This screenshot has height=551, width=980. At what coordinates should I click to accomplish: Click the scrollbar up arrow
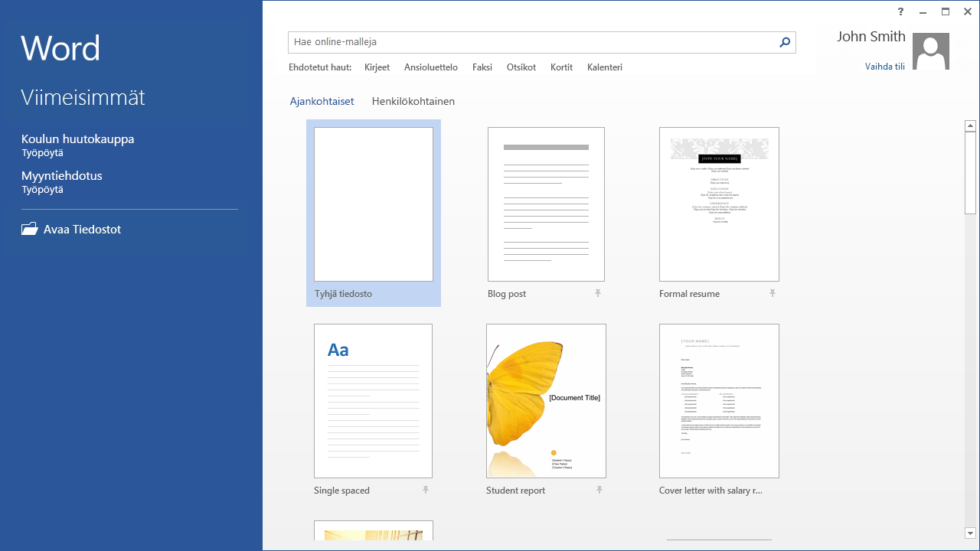pyautogui.click(x=971, y=126)
